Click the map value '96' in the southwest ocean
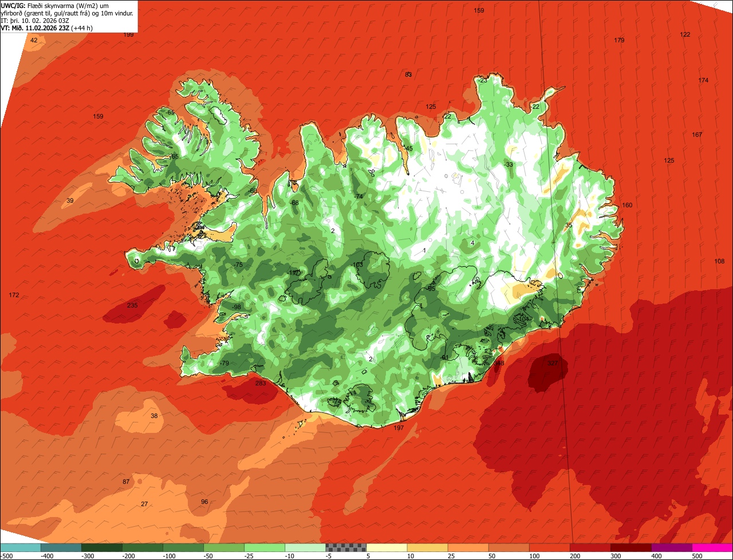Screen dimensions: 733x560 tap(204, 502)
